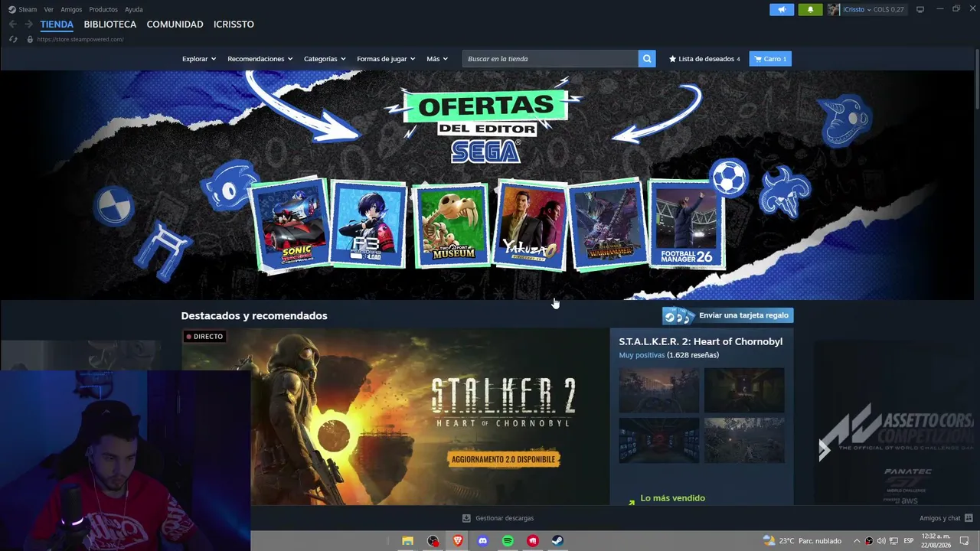
Task: Open the Persona 3 Reload game card
Action: pos(368,223)
